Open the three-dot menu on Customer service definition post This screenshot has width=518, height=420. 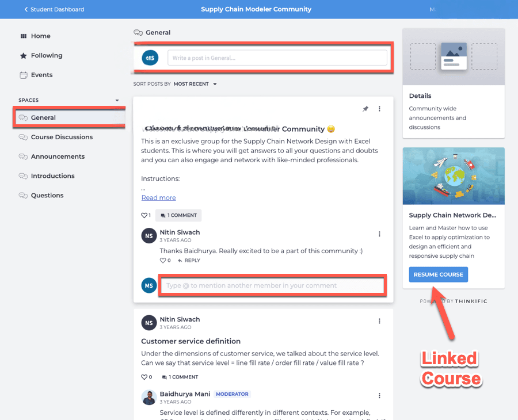(x=379, y=321)
